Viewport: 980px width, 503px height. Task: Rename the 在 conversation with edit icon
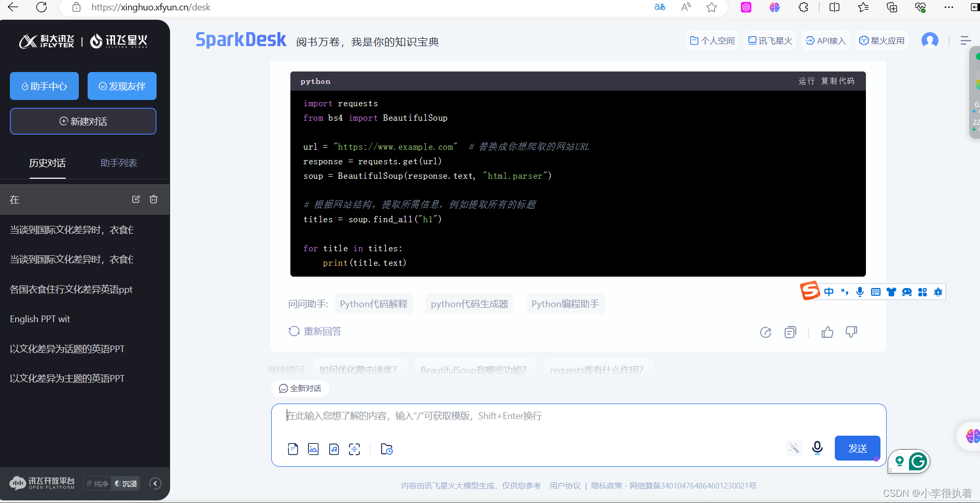(x=136, y=199)
